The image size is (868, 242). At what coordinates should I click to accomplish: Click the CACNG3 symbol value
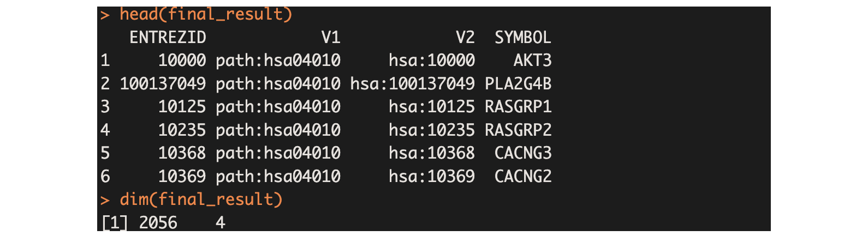coord(523,153)
